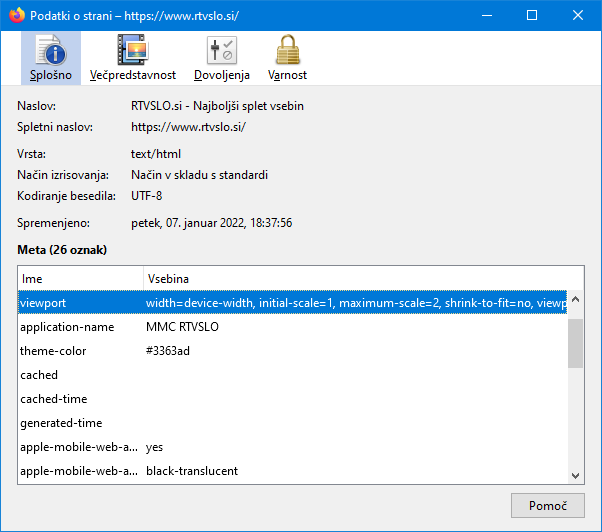Image resolution: width=602 pixels, height=532 pixels.
Task: Open the Dovoljenja permissions tab
Action: click(222, 58)
